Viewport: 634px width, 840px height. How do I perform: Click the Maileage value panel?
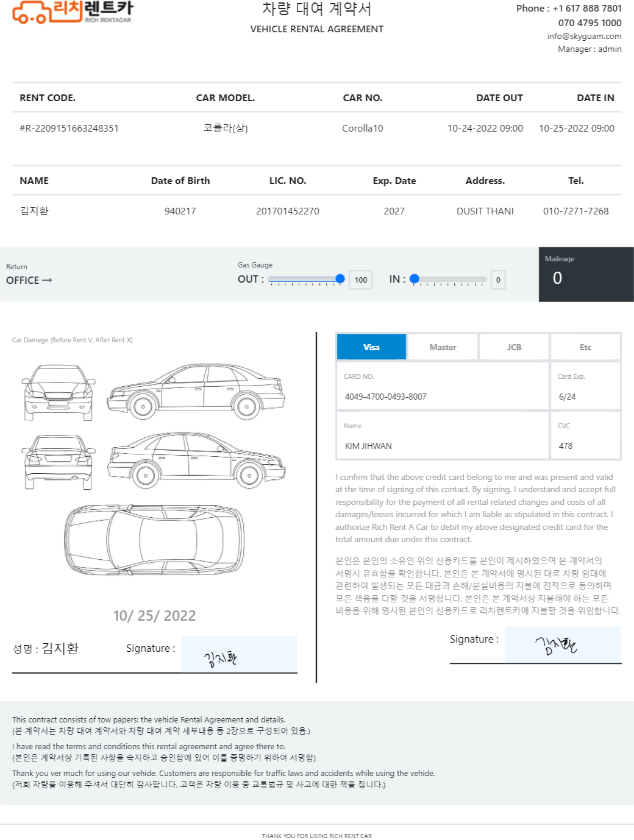click(x=586, y=274)
